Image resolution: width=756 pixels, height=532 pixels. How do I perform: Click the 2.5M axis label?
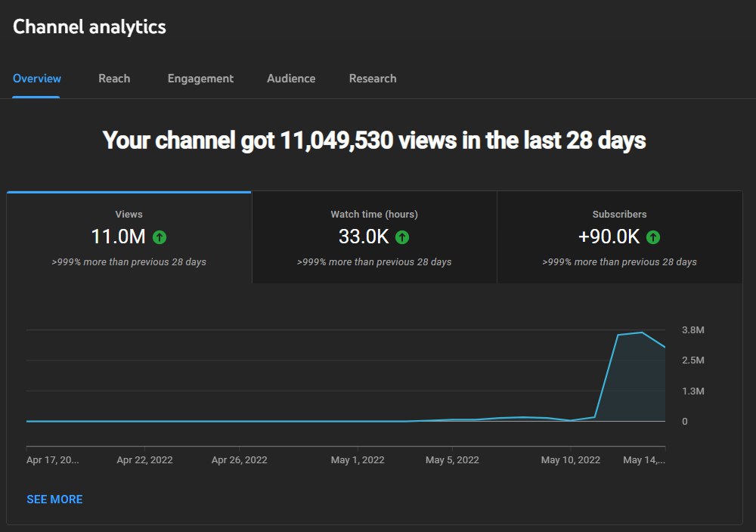click(692, 360)
